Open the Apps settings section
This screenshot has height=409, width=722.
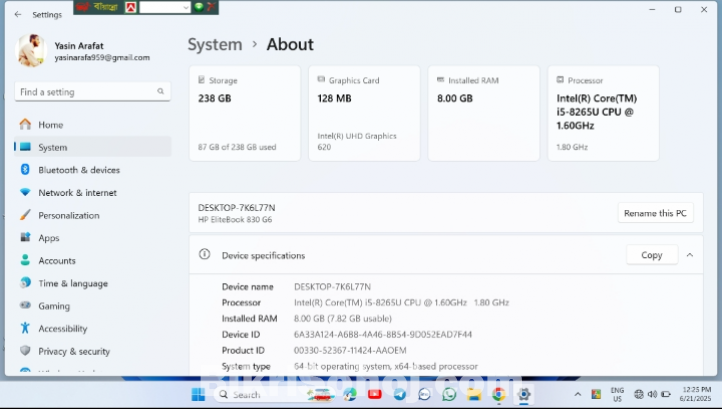click(x=93, y=238)
